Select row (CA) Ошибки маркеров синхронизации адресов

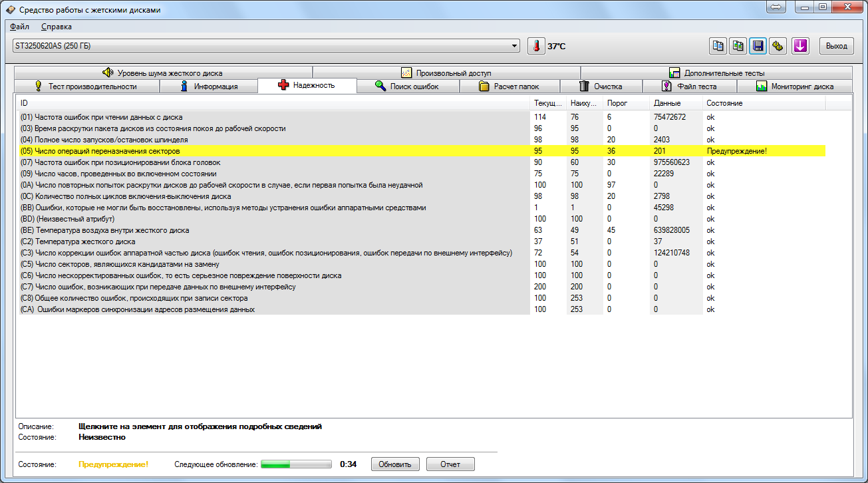pyautogui.click(x=421, y=309)
